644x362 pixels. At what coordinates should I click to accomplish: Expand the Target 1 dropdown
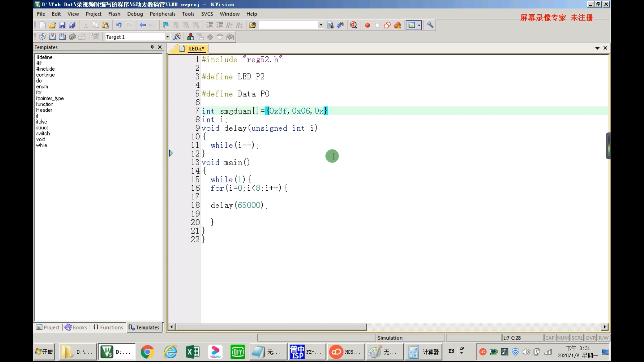pyautogui.click(x=167, y=37)
